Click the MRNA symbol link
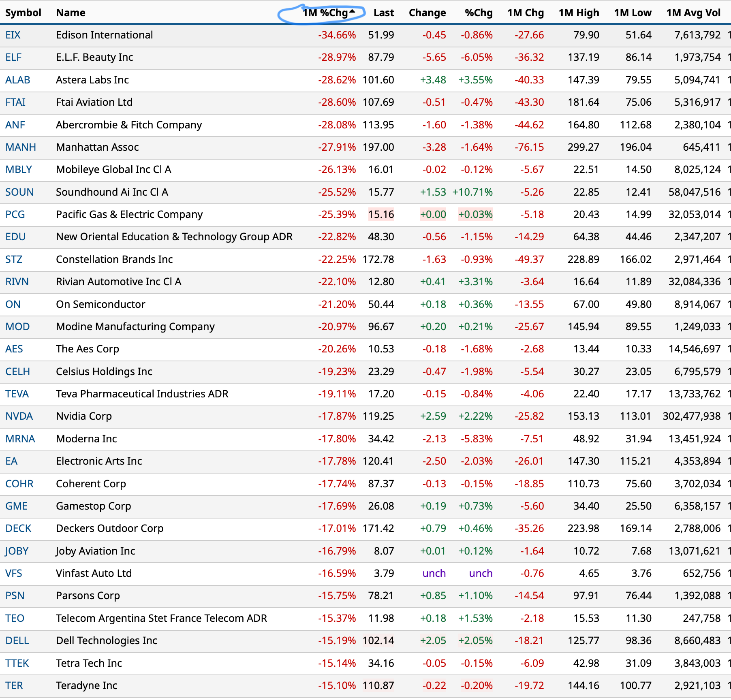 [x=20, y=439]
